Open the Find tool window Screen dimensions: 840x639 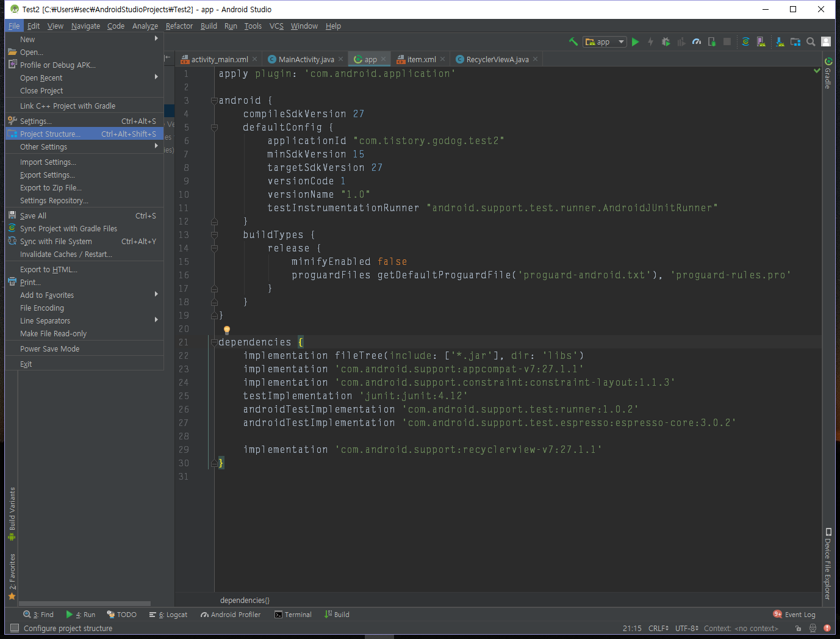[x=38, y=615]
